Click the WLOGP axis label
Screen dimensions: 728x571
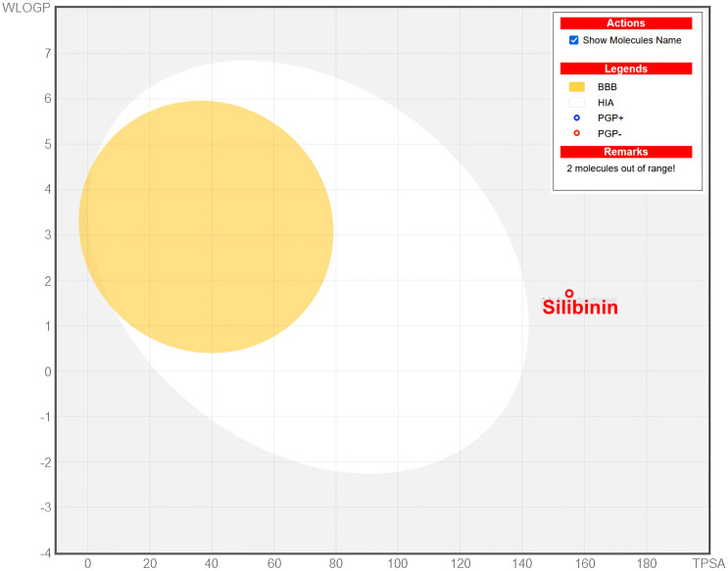point(26,9)
